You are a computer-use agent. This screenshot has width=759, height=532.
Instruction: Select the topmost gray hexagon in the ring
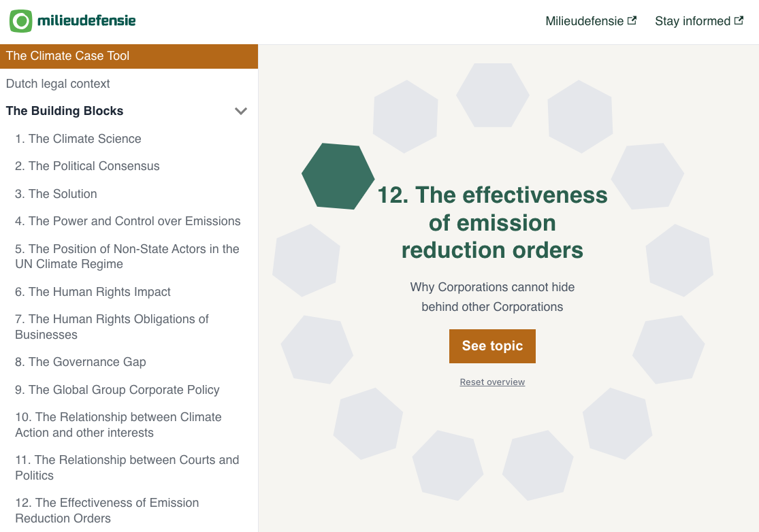[x=492, y=95]
